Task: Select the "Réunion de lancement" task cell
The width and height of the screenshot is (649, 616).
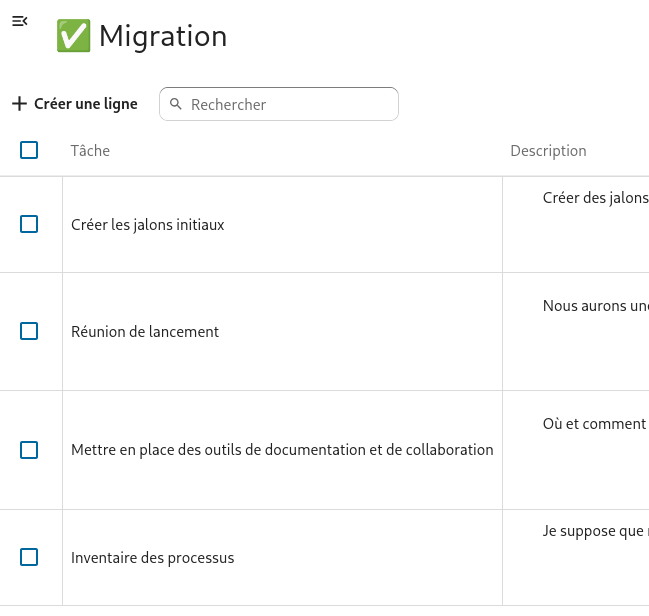Action: click(x=145, y=332)
